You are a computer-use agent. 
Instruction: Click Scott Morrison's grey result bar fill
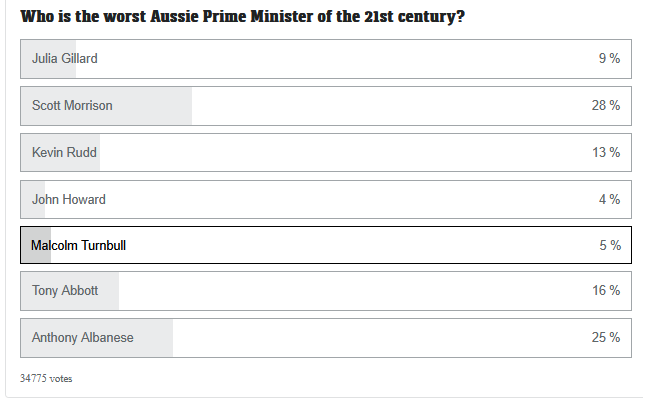point(107,106)
